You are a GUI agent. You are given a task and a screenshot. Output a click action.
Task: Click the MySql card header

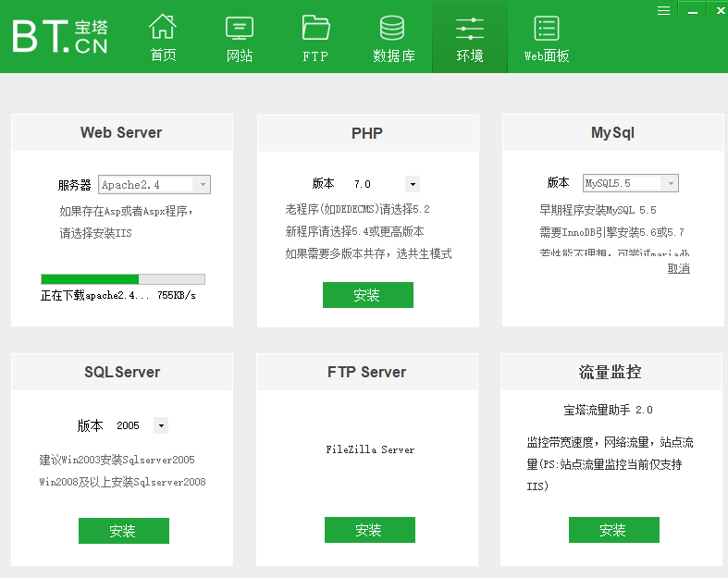(x=613, y=133)
